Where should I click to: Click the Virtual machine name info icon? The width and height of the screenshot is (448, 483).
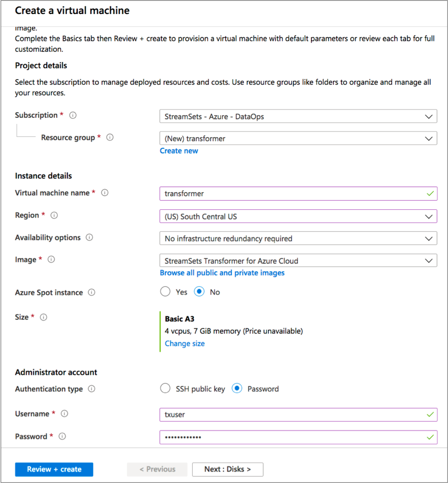click(x=105, y=193)
